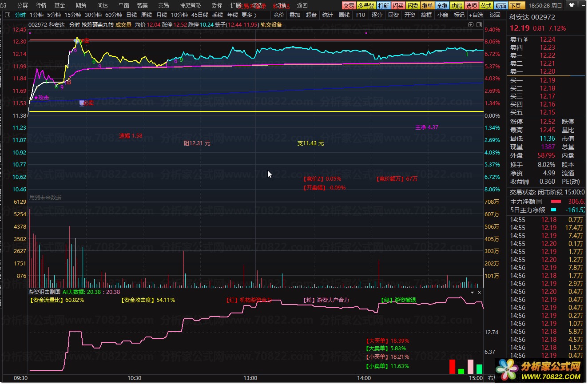Open the 主力净额 detail list icon

[x=540, y=202]
